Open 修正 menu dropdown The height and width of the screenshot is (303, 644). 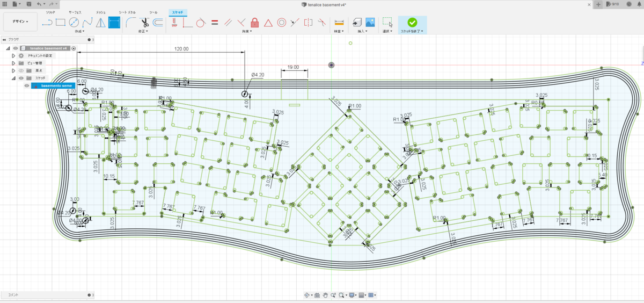(144, 31)
